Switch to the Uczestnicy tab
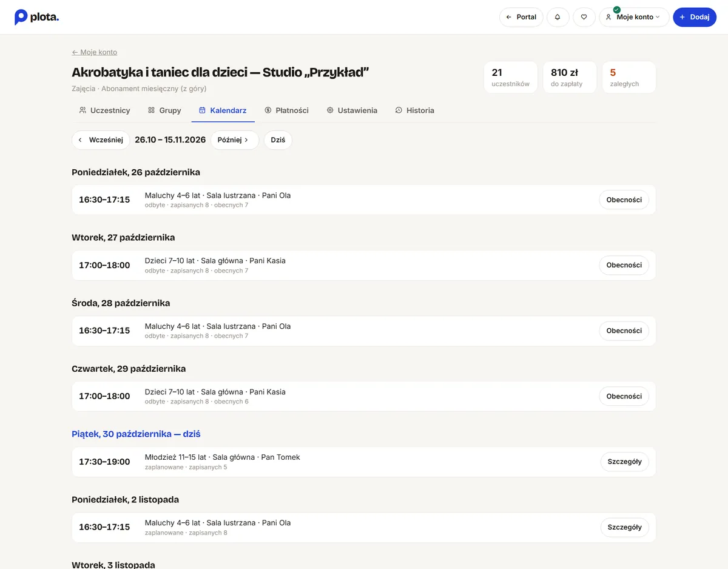The image size is (728, 569). tap(104, 110)
